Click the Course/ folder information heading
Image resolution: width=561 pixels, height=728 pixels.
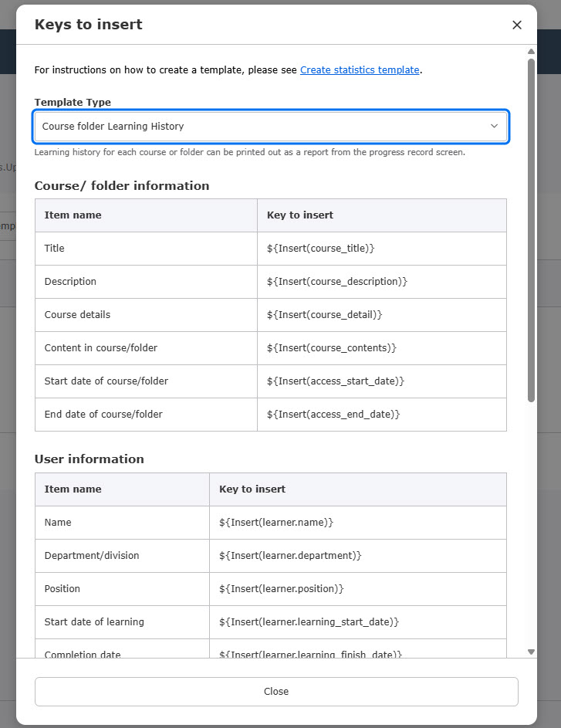click(122, 186)
